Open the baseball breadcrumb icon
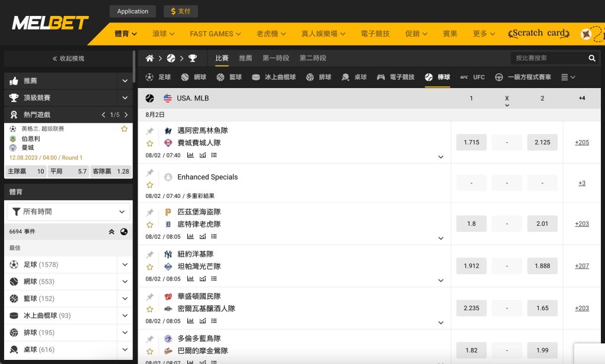The width and height of the screenshot is (605, 364). 171,58
